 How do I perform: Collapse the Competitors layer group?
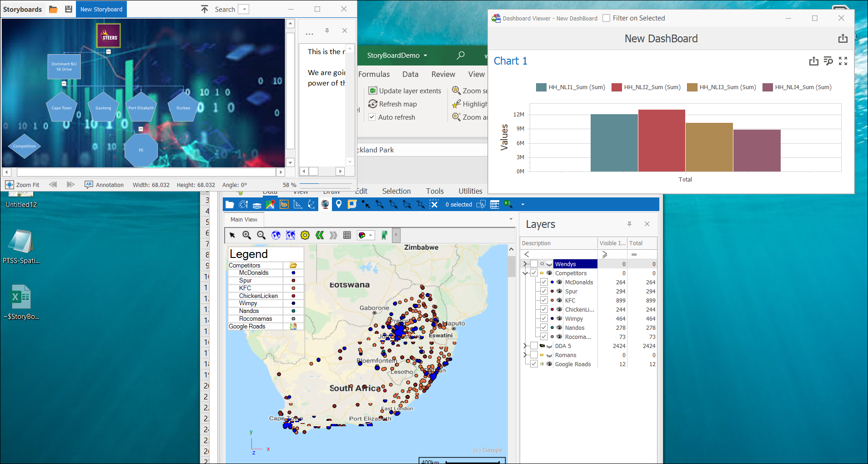click(x=525, y=273)
